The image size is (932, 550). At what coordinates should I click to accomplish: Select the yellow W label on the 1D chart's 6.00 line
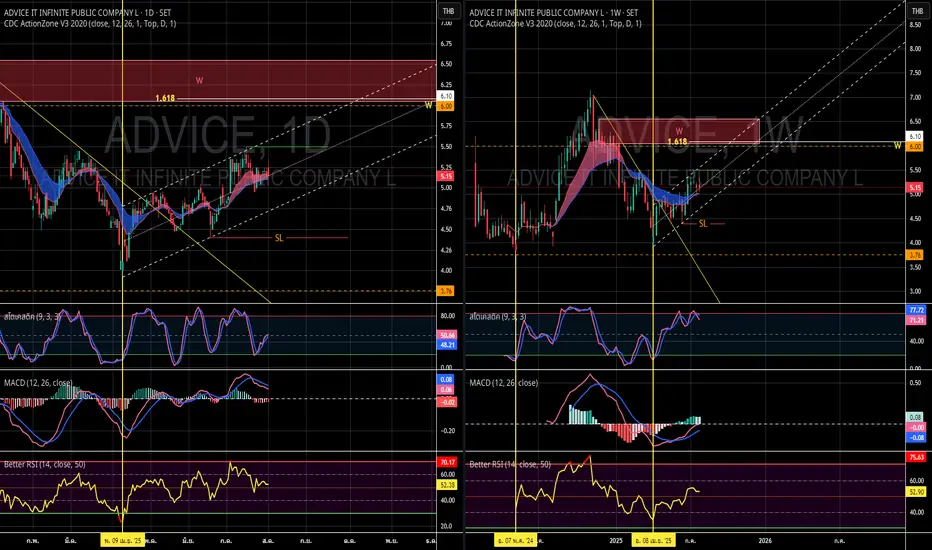[429, 105]
